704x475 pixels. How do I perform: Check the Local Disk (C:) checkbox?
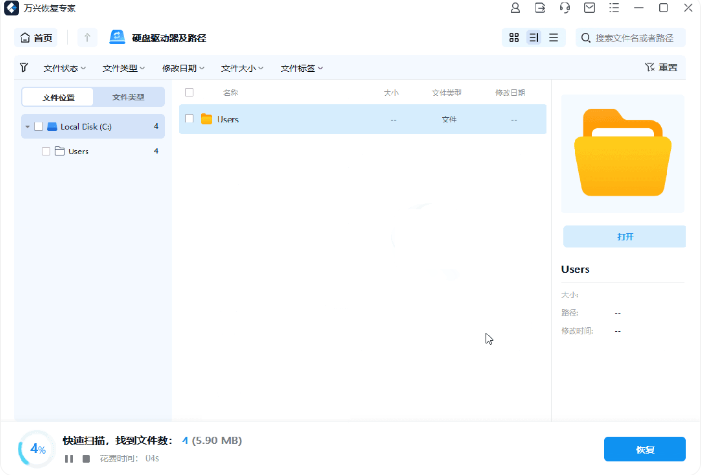pyautogui.click(x=39, y=127)
